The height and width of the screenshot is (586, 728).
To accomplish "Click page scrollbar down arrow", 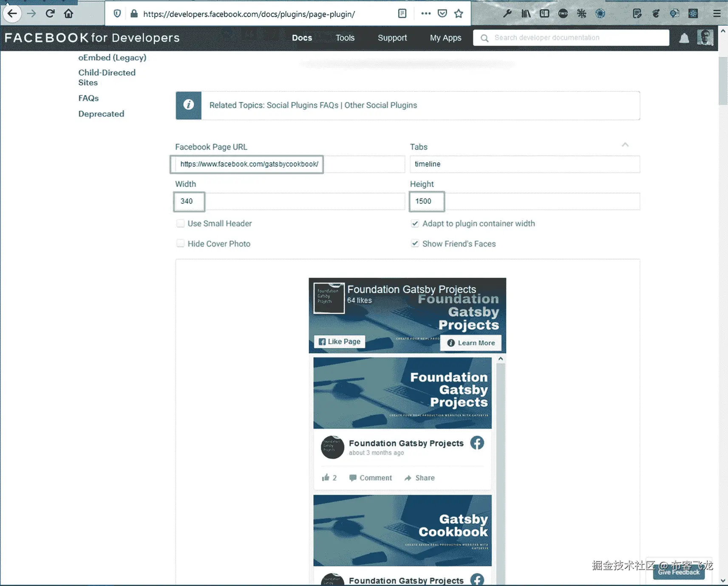I will pos(723,580).
